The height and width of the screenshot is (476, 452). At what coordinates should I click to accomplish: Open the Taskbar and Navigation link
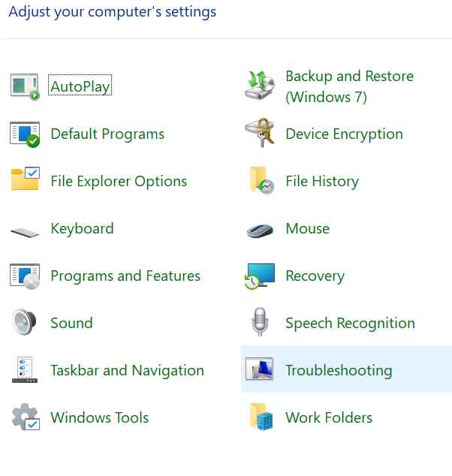[x=127, y=370]
